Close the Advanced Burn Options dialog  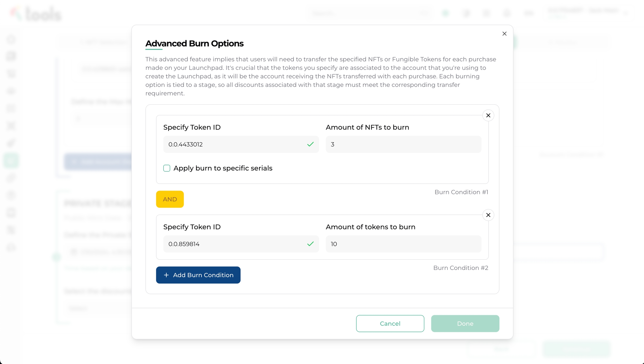504,34
